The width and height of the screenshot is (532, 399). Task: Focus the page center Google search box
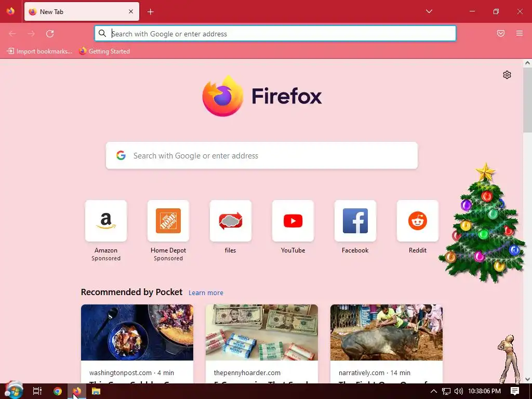[x=262, y=155]
